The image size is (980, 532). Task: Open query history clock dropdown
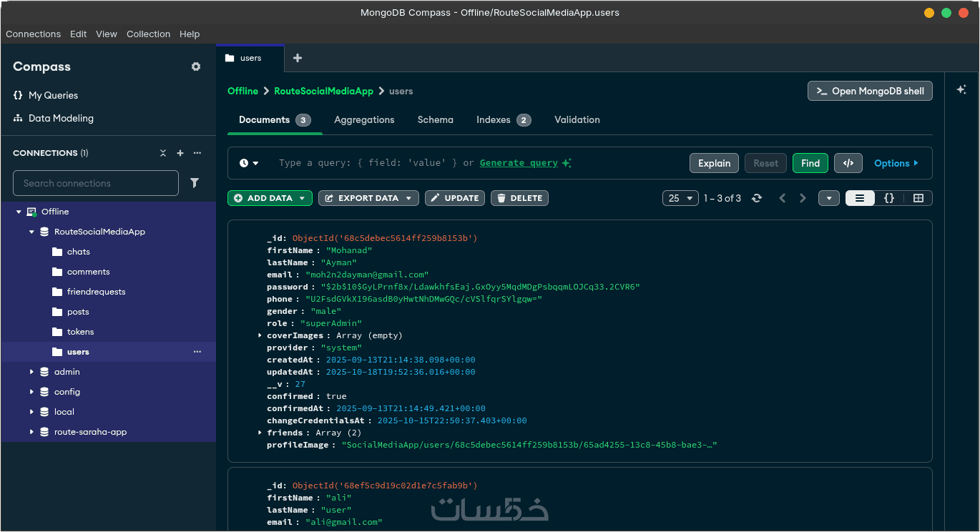(x=249, y=163)
